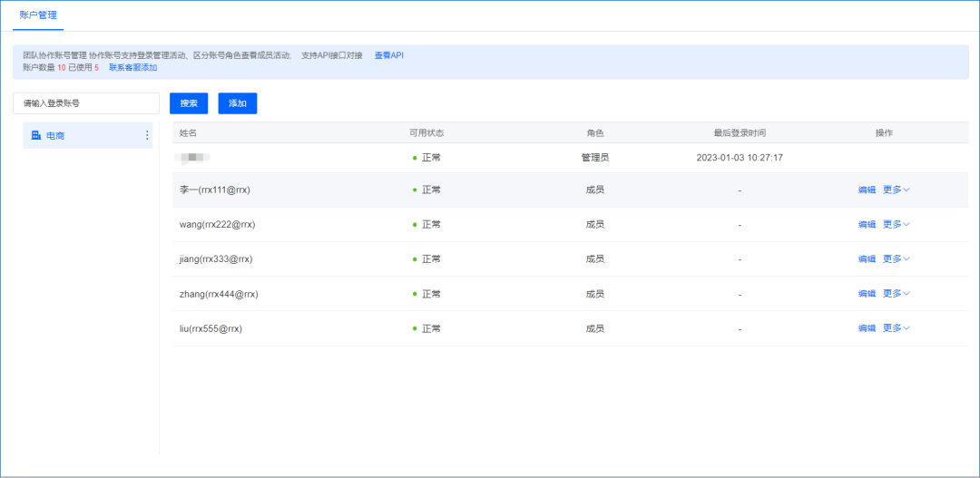Click the 最后登录时间 column header
980x478 pixels.
tap(740, 133)
